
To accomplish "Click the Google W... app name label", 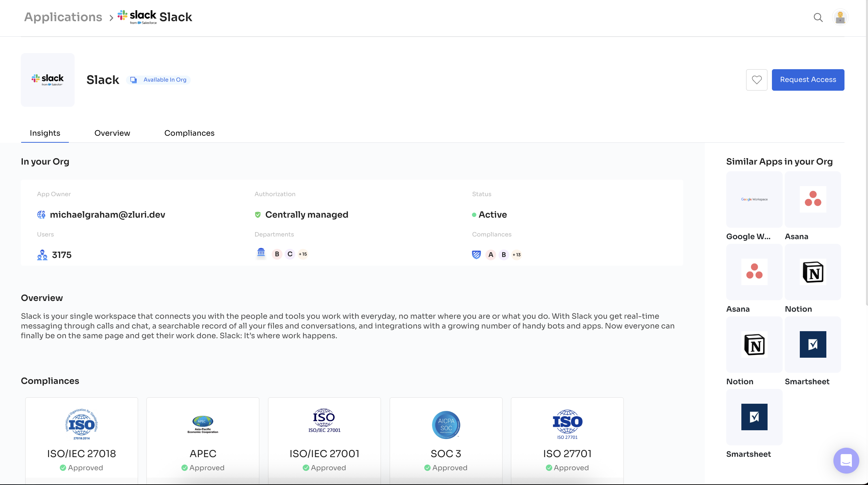I will pyautogui.click(x=748, y=236).
